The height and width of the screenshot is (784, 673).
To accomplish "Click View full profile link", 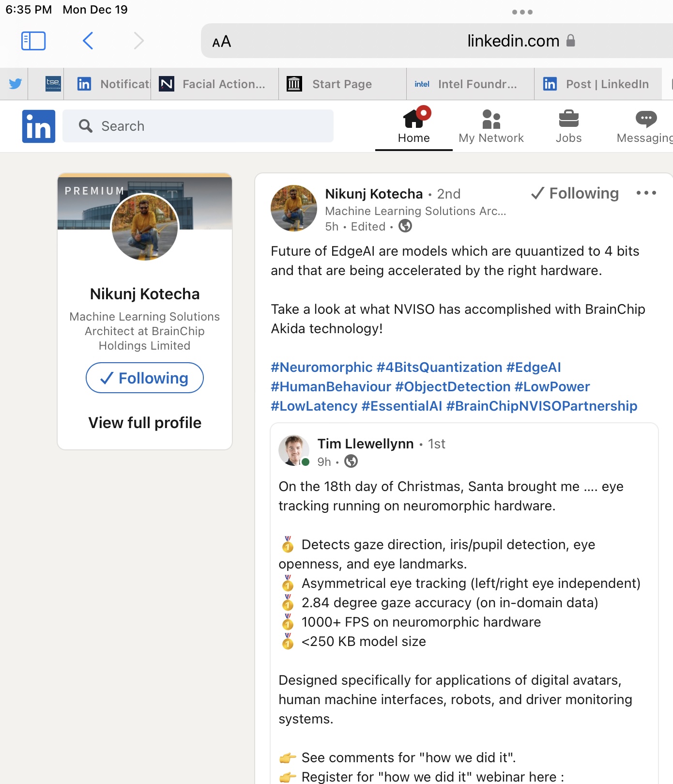I will click(x=145, y=423).
